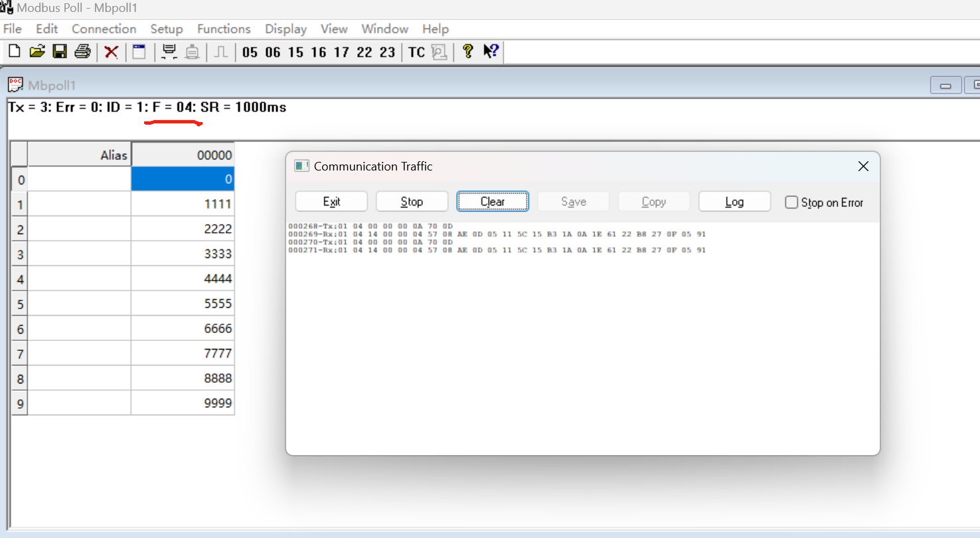Select the cell containing 5555
This screenshot has height=538, width=980.
[183, 304]
